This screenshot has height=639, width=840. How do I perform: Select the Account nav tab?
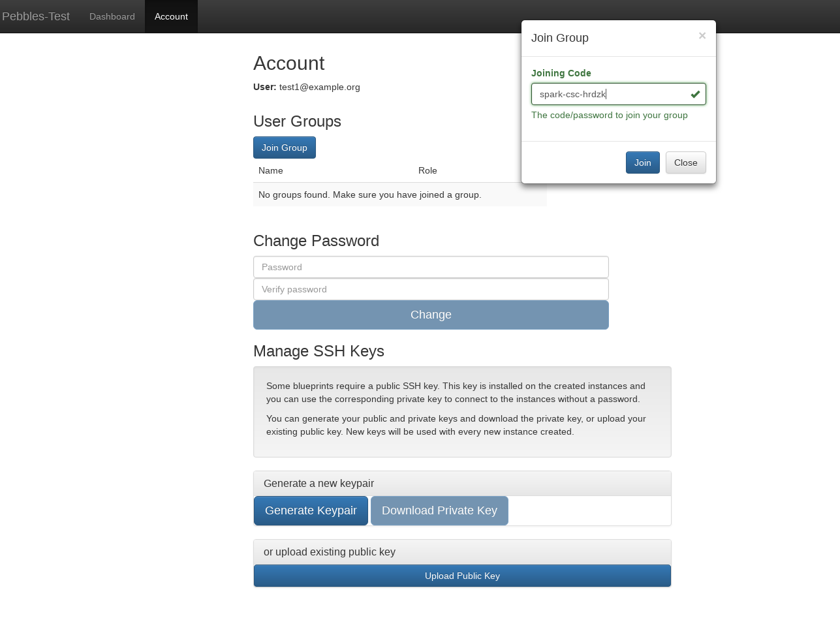[x=171, y=16]
